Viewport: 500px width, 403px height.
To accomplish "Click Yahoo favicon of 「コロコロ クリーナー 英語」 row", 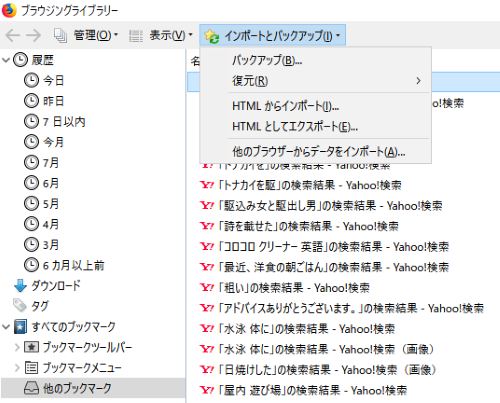I will pos(207,246).
